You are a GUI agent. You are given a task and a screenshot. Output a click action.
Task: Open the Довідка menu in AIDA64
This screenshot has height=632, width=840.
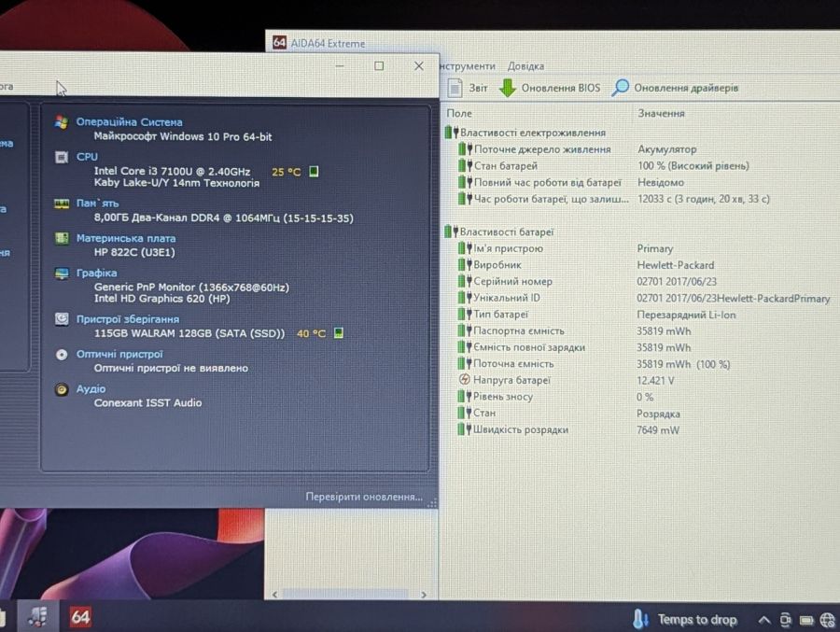pos(525,66)
